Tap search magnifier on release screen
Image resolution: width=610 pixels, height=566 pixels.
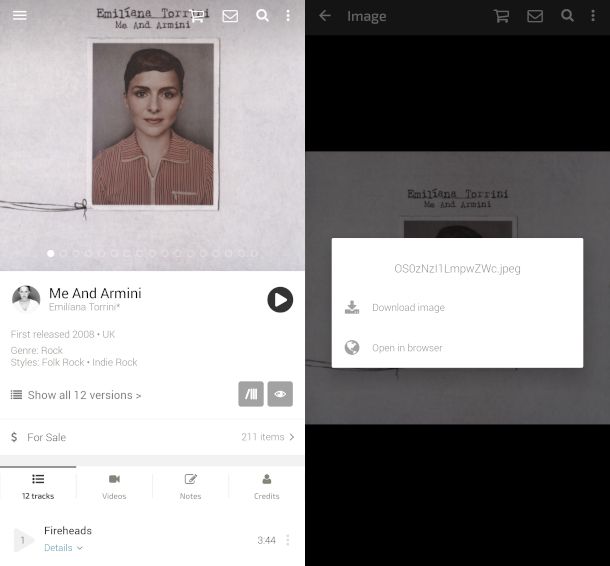coord(262,16)
